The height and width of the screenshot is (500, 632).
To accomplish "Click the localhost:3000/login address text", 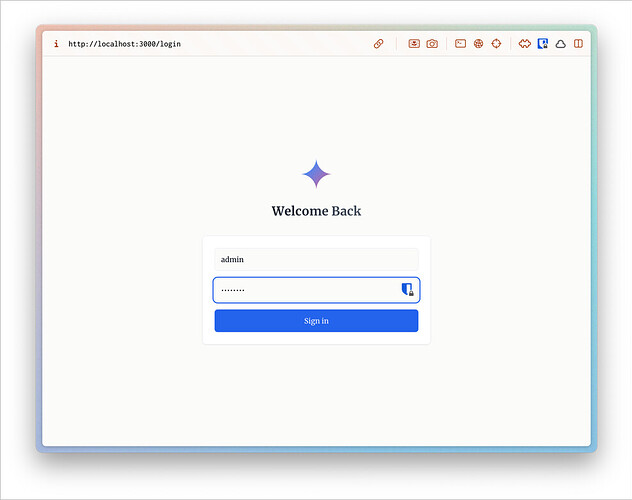I will click(x=125, y=44).
